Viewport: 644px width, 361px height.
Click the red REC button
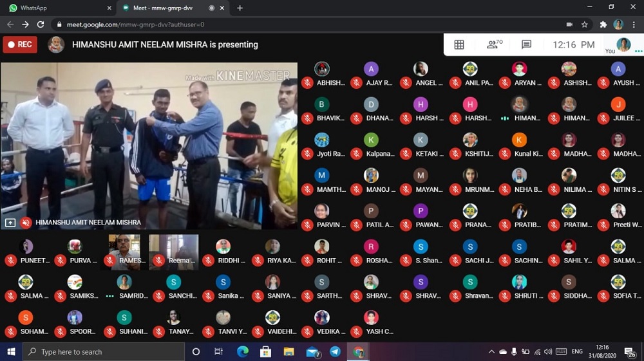(20, 44)
